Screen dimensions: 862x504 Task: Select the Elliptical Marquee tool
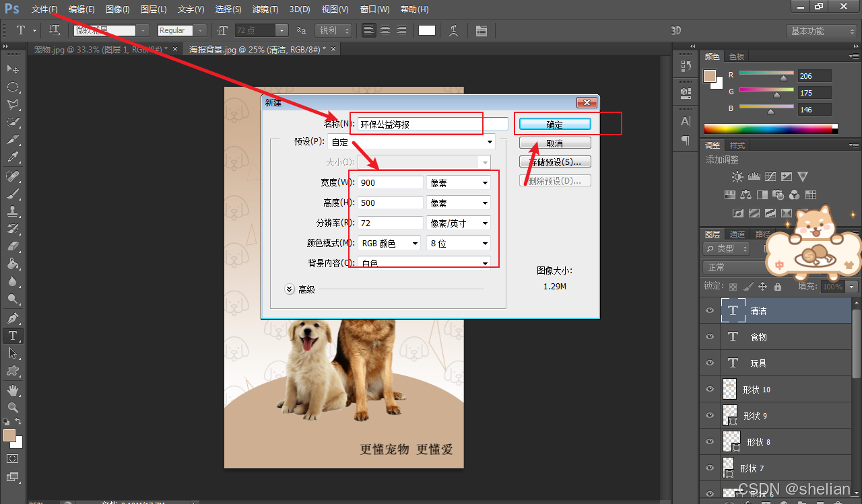(x=13, y=87)
